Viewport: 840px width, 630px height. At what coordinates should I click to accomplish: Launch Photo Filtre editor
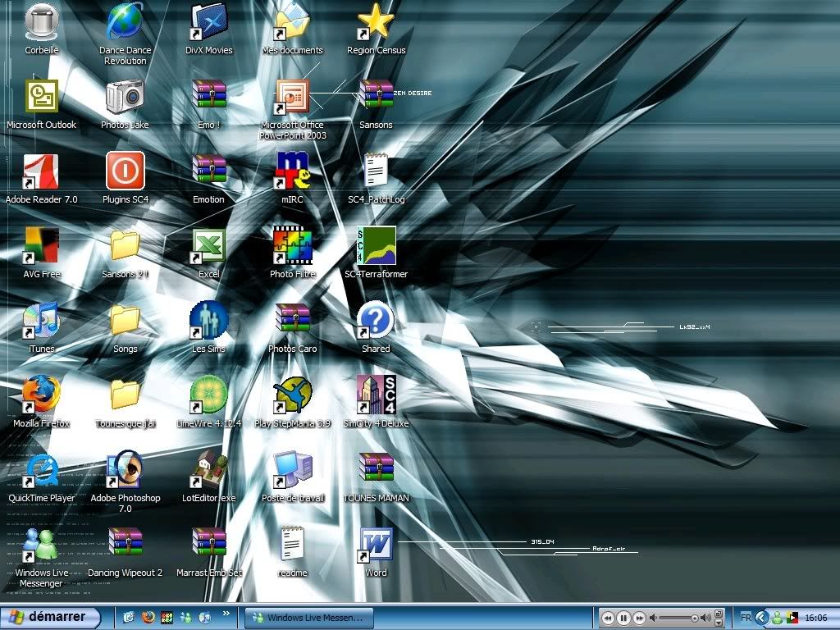pyautogui.click(x=293, y=253)
